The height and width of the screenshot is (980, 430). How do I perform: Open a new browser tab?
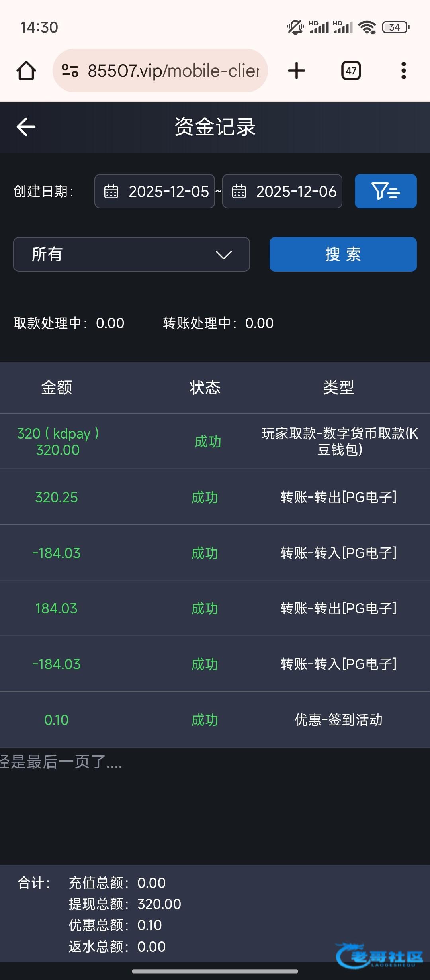coord(296,71)
